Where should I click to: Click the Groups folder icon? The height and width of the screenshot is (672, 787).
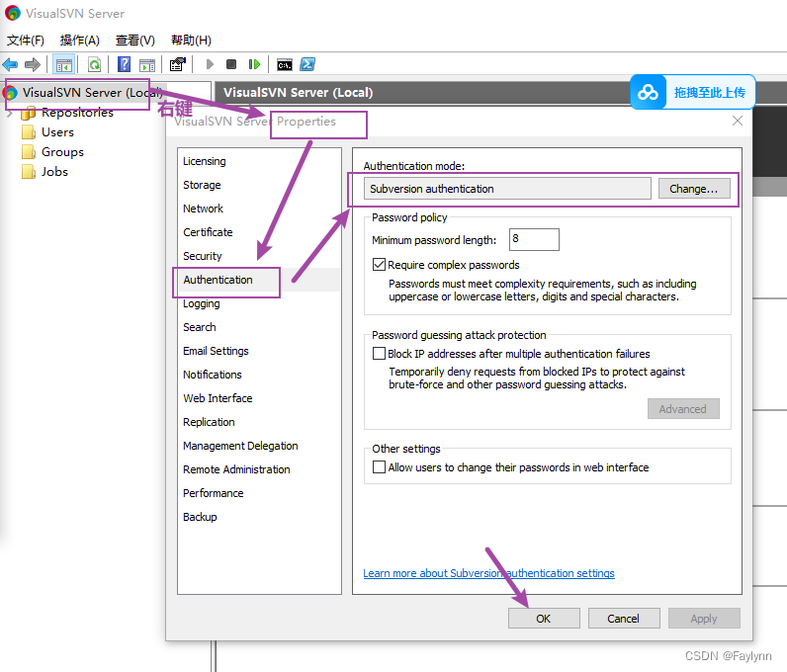click(29, 152)
